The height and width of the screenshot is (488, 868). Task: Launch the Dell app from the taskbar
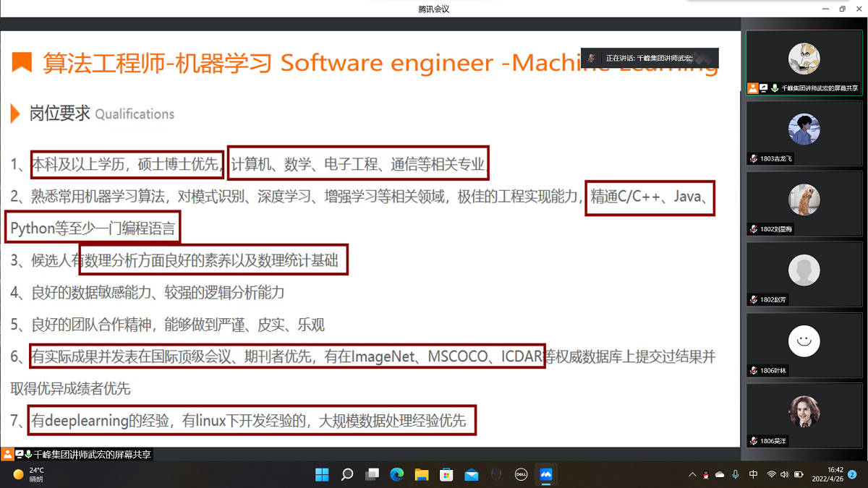coord(521,475)
